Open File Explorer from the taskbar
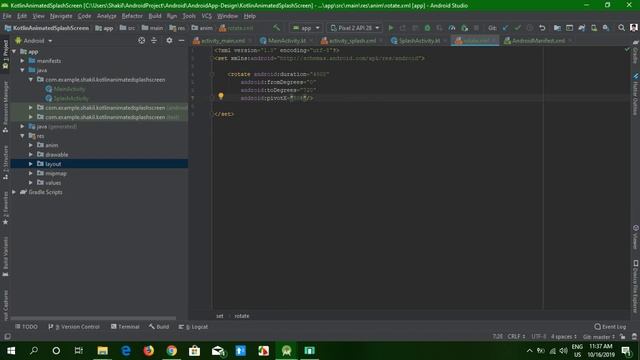This screenshot has width=640, height=360. click(x=102, y=351)
